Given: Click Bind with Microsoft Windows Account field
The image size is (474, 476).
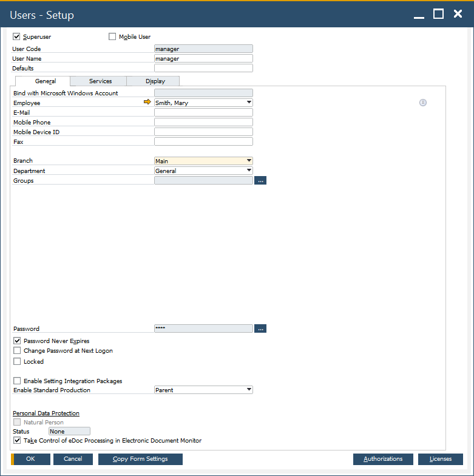Looking at the screenshot, I should [203, 93].
